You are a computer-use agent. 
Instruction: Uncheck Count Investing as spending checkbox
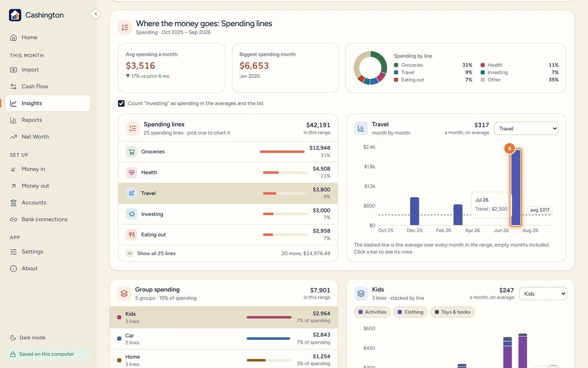[121, 103]
